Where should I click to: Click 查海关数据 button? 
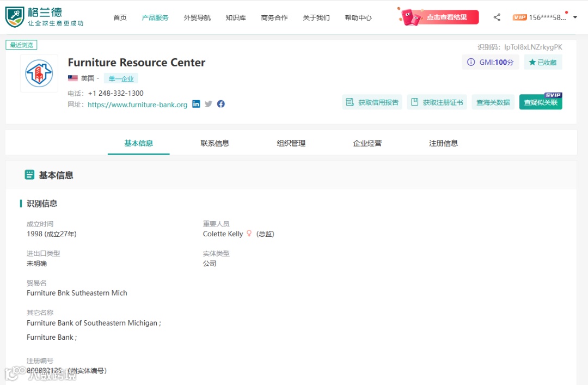point(493,102)
